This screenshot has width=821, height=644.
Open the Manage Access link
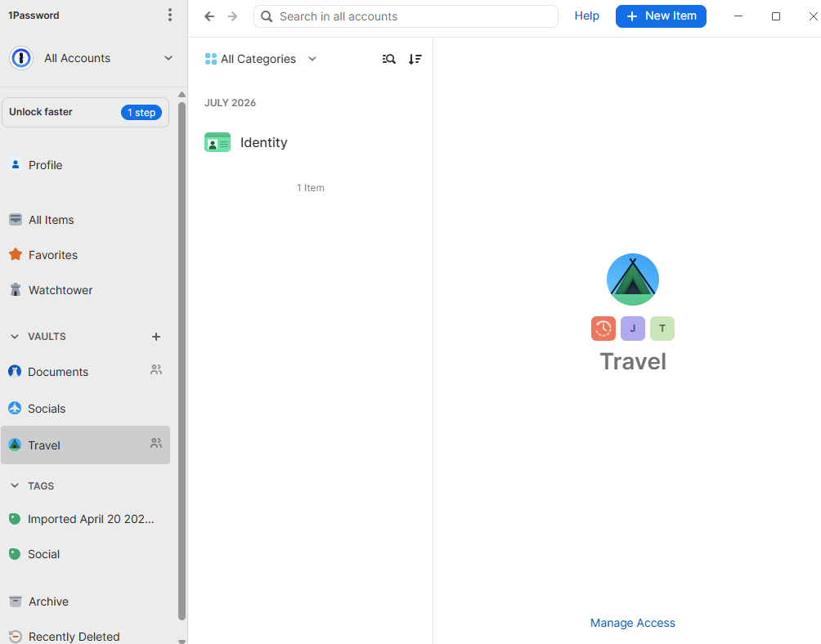click(632, 623)
